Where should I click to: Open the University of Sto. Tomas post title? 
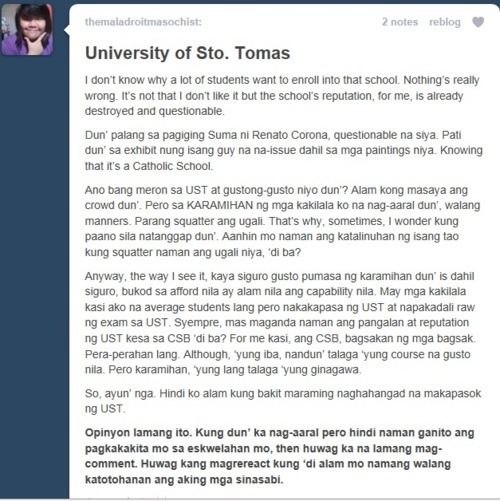click(x=188, y=53)
